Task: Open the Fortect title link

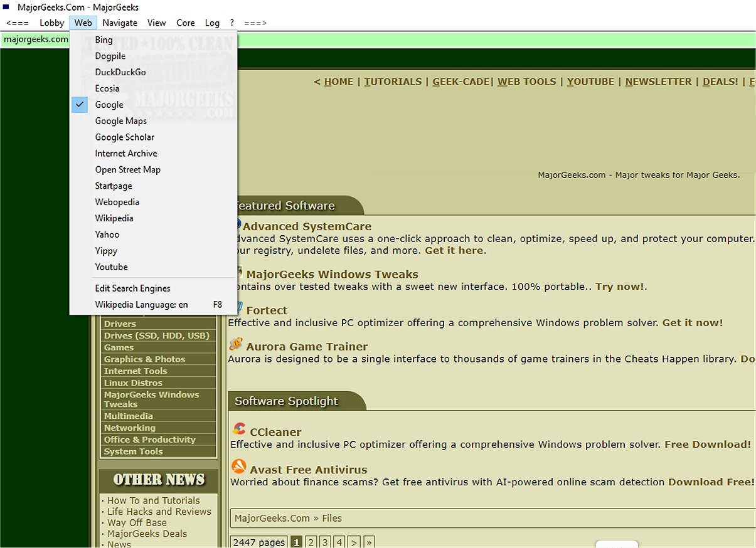Action: 267,310
